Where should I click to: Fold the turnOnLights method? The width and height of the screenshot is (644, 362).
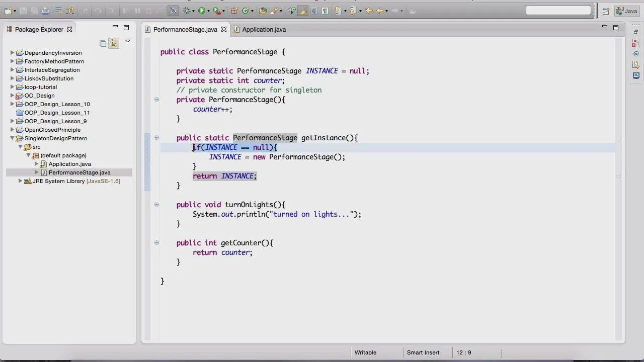(x=156, y=205)
